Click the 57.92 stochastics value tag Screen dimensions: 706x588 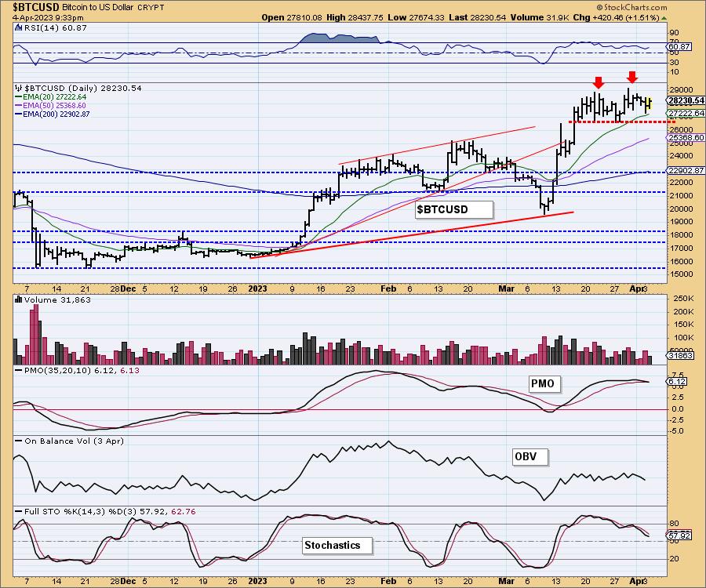click(679, 535)
